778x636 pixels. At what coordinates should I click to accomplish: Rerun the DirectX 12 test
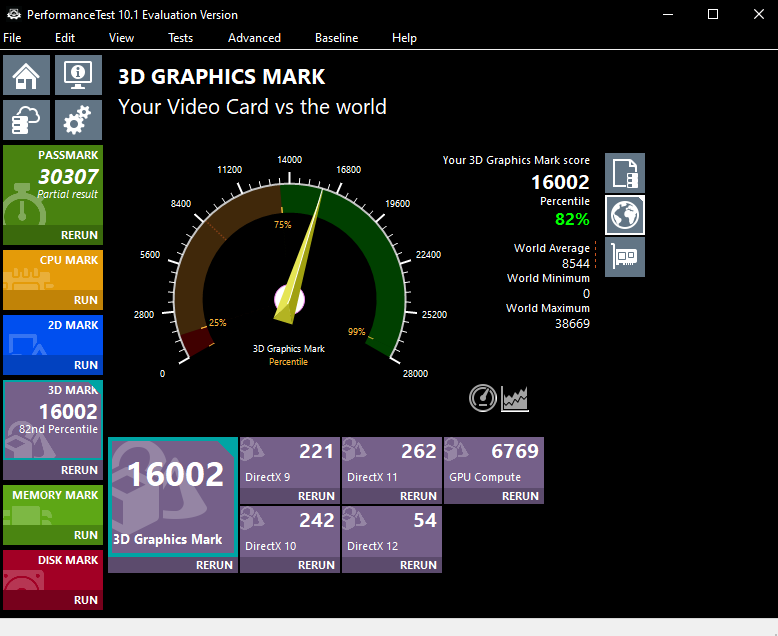click(x=418, y=565)
